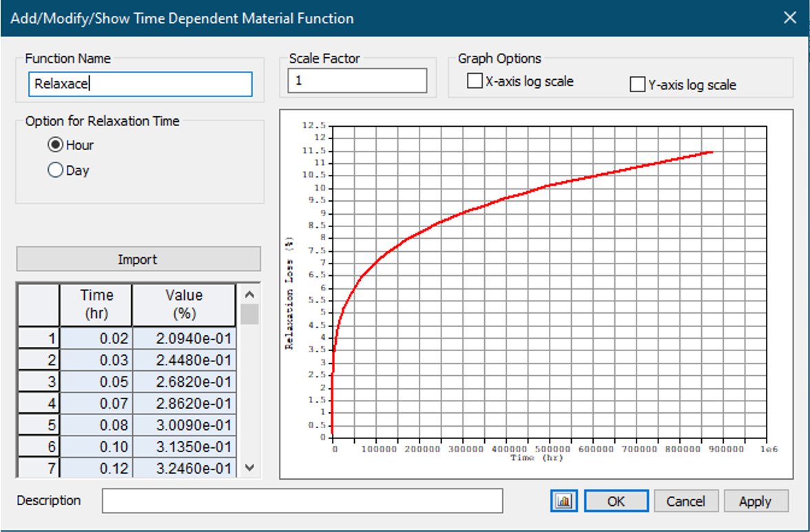Select the Day relaxation time option
The image size is (810, 532).
click(x=56, y=171)
